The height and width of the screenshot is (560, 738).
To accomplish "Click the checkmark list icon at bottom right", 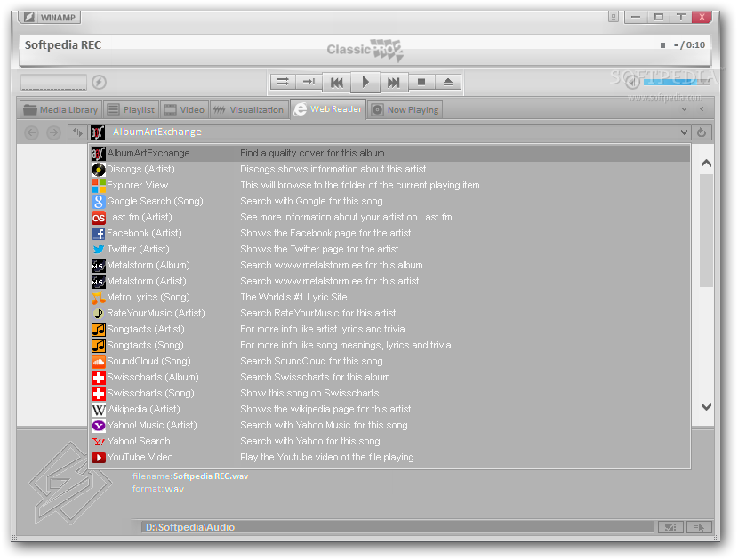I will (x=670, y=527).
